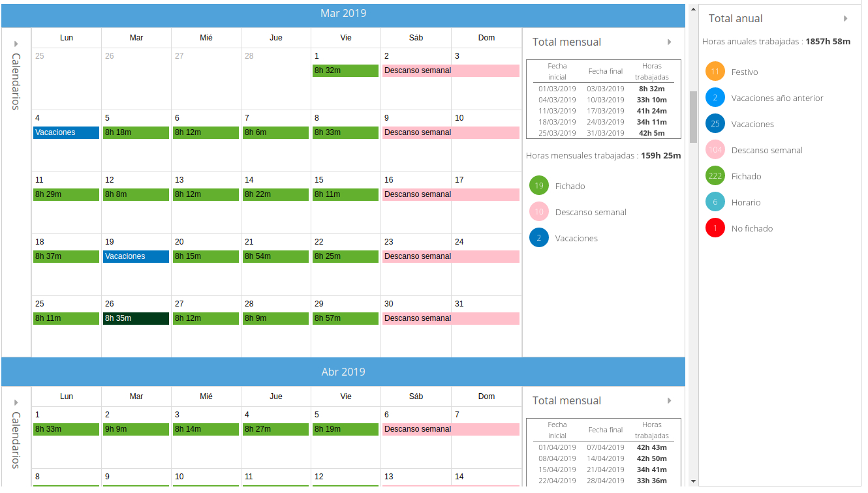This screenshot has width=868, height=493.
Task: Click week row 25/03/2019 in March totals
Action: pyautogui.click(x=604, y=133)
